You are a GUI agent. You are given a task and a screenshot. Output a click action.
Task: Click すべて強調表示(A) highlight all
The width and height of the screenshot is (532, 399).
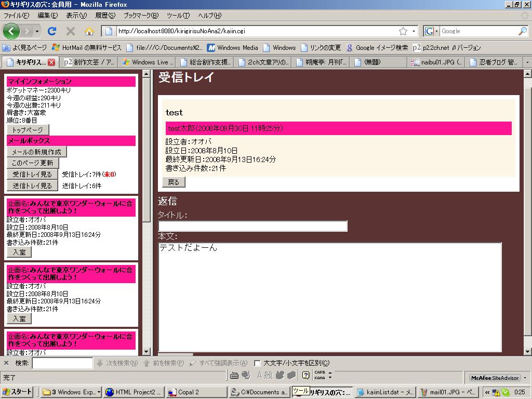219,363
